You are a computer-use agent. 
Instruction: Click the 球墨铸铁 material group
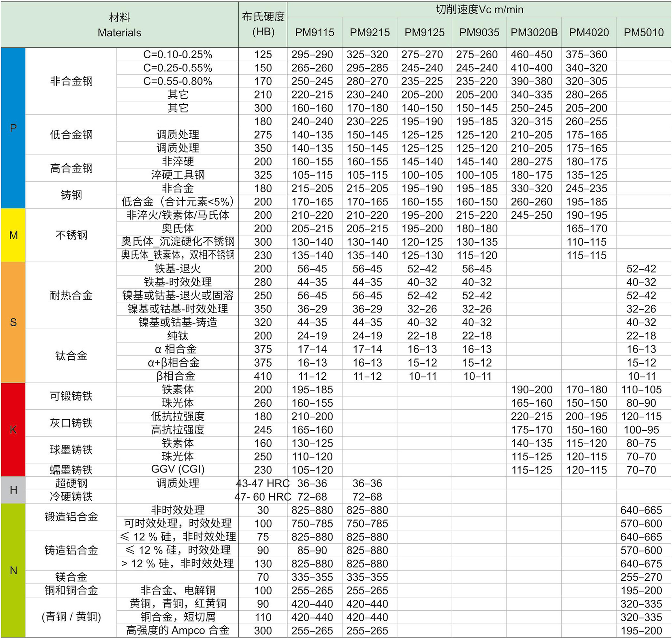tap(71, 450)
